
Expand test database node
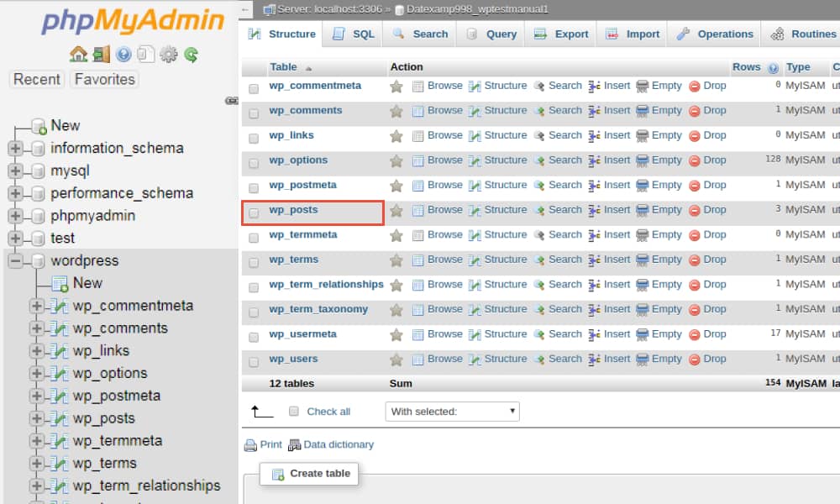tap(15, 239)
